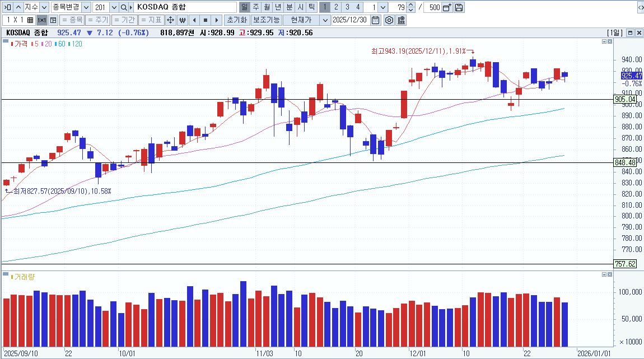
Task: Switch to the 분 minute period
Action: tap(289, 7)
